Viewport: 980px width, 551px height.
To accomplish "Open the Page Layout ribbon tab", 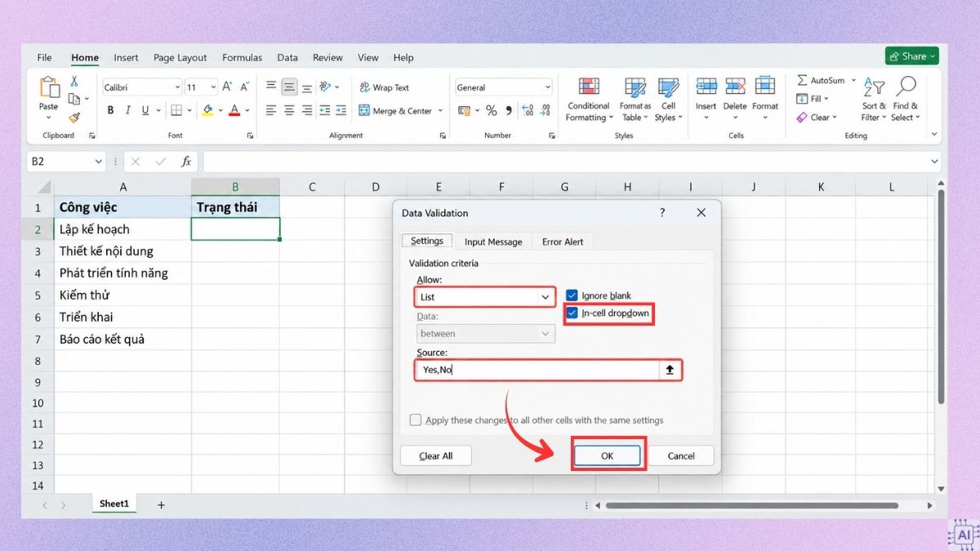I will coord(180,58).
